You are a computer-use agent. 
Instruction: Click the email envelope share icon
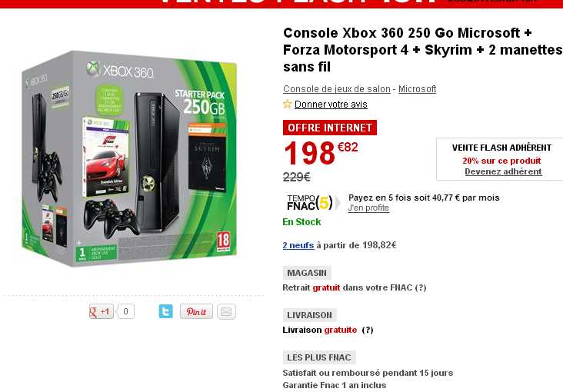point(226,311)
